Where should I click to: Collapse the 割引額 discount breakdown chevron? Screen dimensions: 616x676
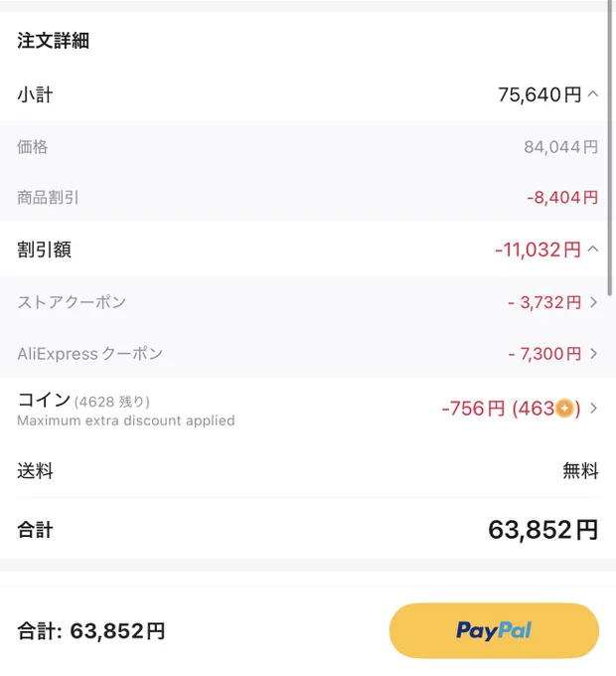click(x=593, y=249)
